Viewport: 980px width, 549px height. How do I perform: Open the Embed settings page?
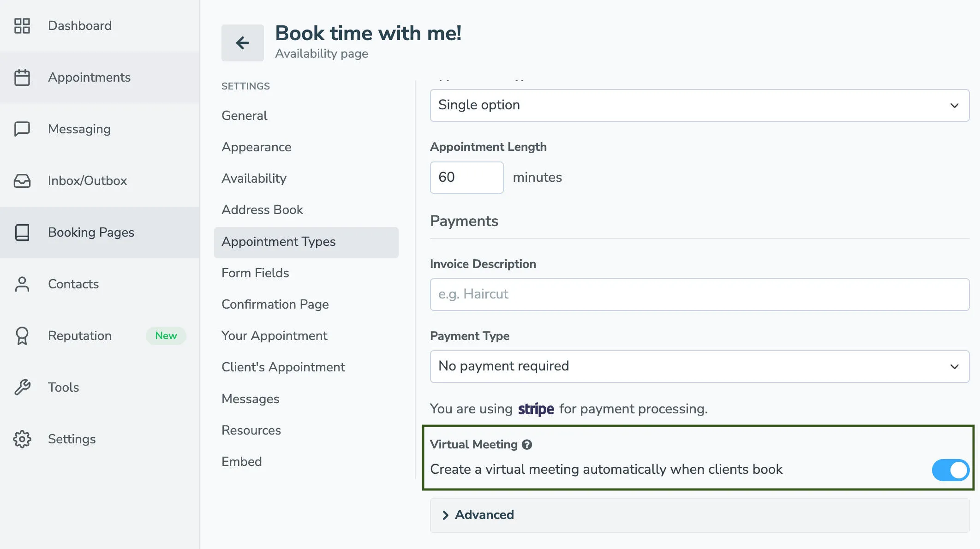(241, 461)
